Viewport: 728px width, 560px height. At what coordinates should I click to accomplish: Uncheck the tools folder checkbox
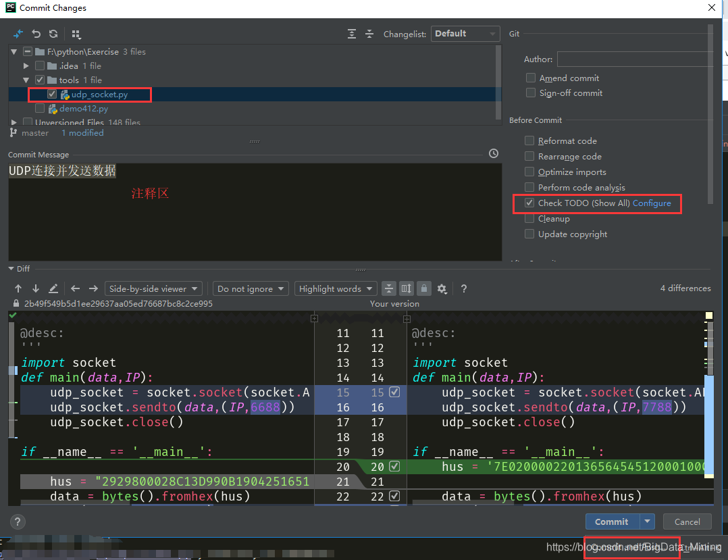pyautogui.click(x=40, y=80)
